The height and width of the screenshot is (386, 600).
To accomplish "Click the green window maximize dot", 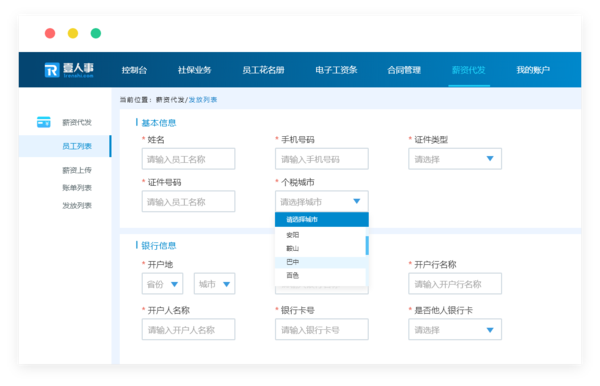I will (96, 33).
